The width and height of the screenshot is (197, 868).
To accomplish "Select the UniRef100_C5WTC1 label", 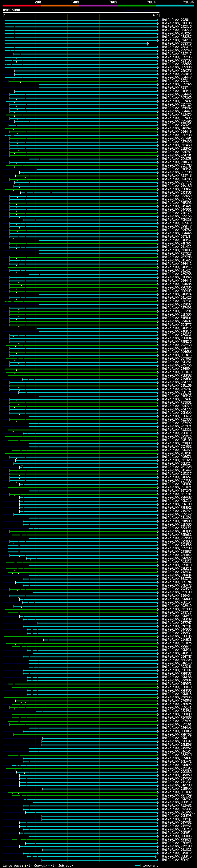I will (x=176, y=392).
